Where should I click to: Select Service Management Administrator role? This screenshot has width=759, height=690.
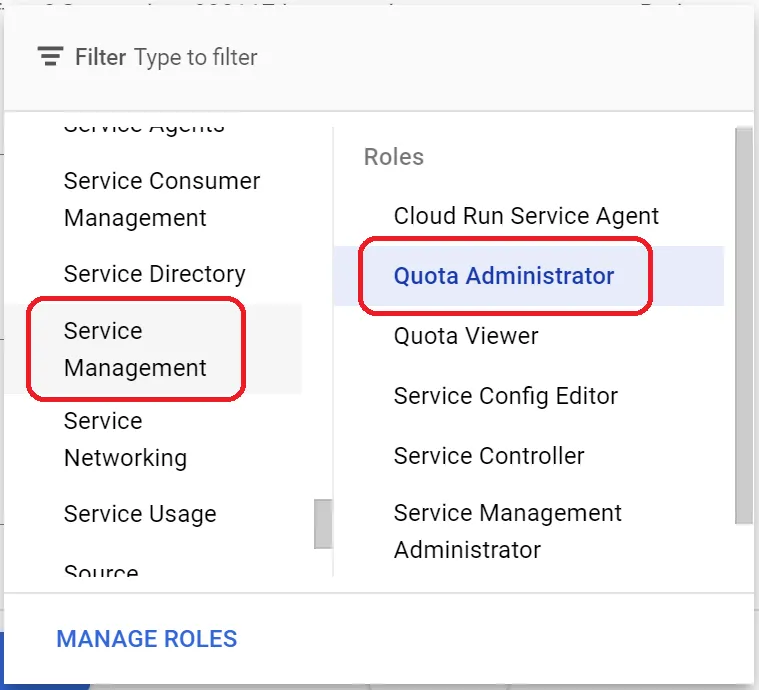(507, 531)
